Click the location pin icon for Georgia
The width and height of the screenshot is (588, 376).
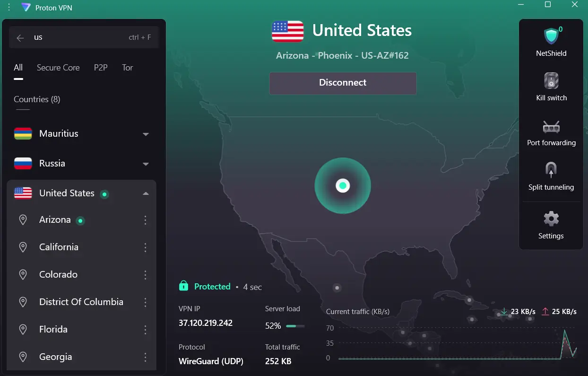(23, 357)
